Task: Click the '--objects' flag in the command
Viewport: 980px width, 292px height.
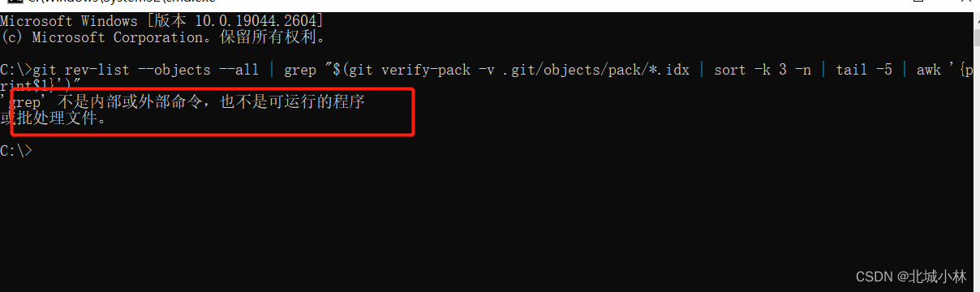Action: click(x=174, y=70)
